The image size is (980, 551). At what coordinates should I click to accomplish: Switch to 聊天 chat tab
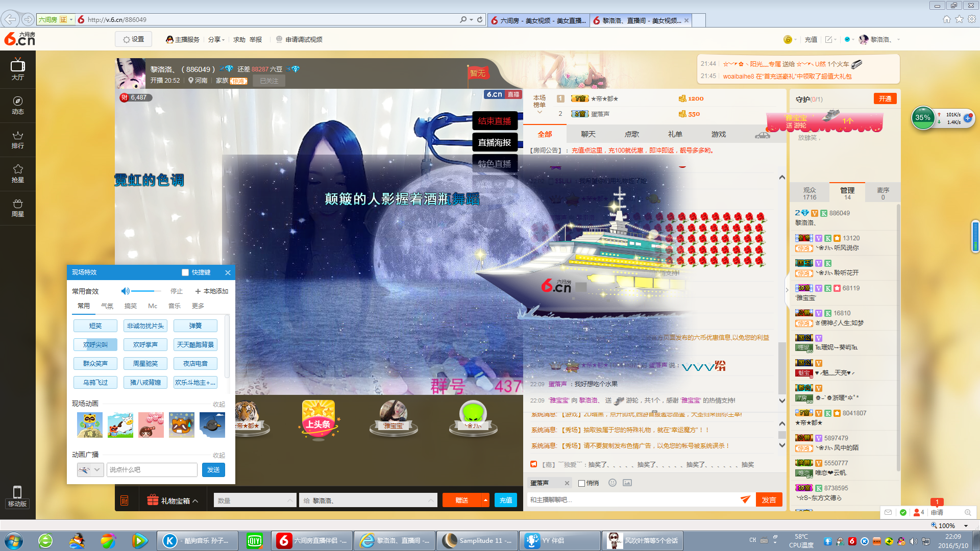pyautogui.click(x=588, y=134)
